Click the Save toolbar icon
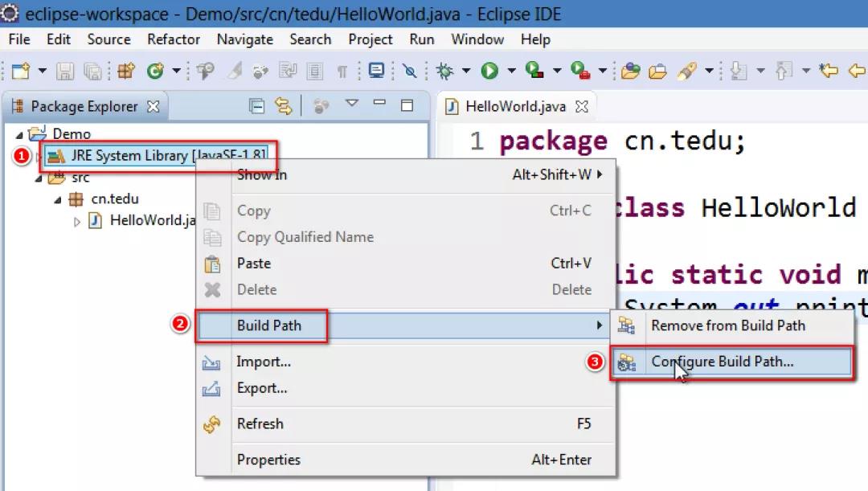 pos(65,71)
